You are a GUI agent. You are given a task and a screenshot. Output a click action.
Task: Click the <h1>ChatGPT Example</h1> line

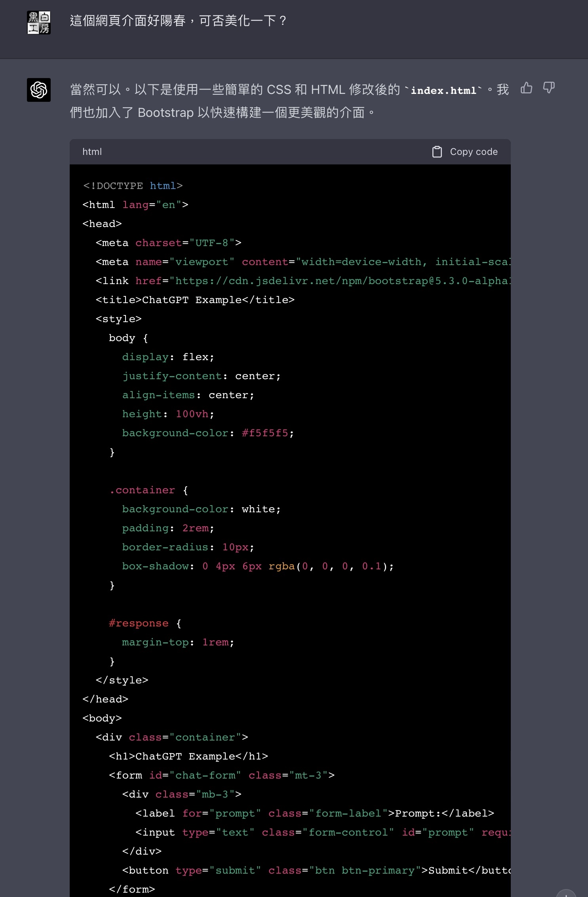[x=188, y=756]
